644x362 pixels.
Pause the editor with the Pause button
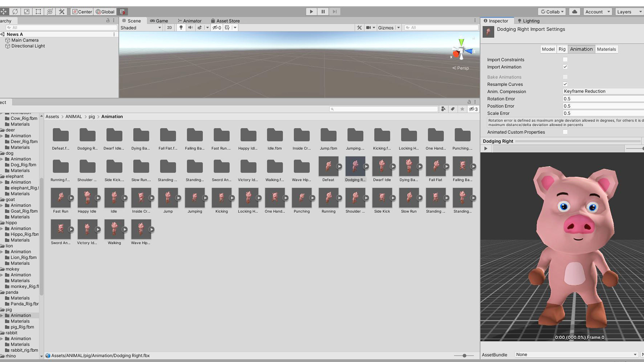(x=323, y=12)
